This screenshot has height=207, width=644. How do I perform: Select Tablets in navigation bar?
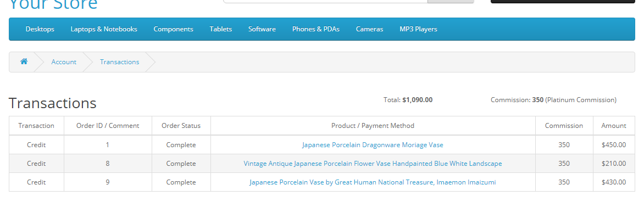tap(221, 29)
